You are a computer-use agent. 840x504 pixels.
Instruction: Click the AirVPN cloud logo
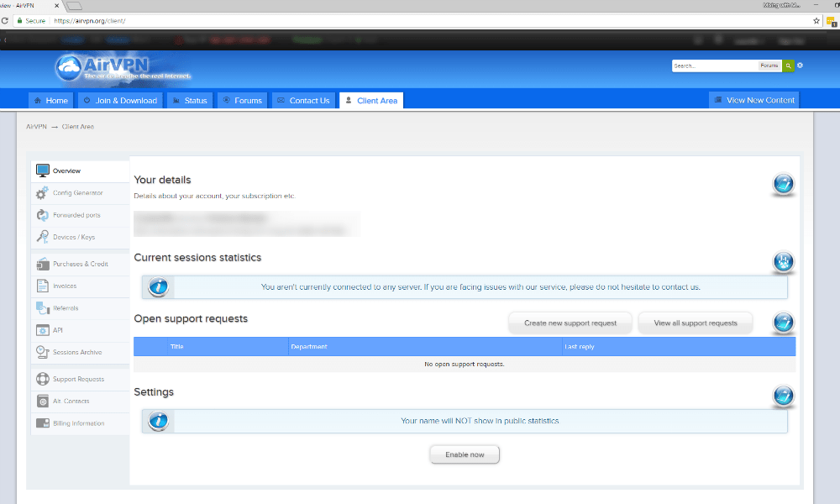[x=123, y=69]
